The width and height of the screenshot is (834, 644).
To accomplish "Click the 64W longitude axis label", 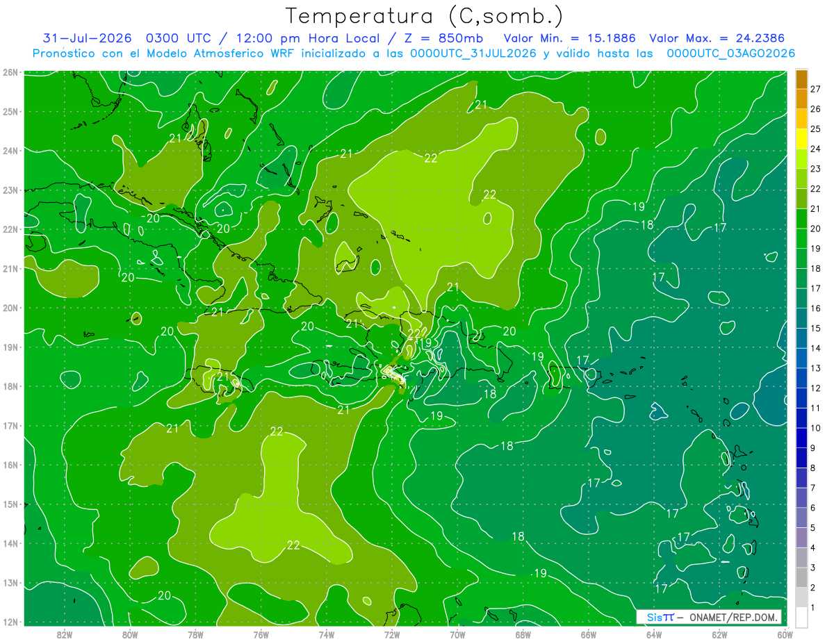I will (654, 634).
